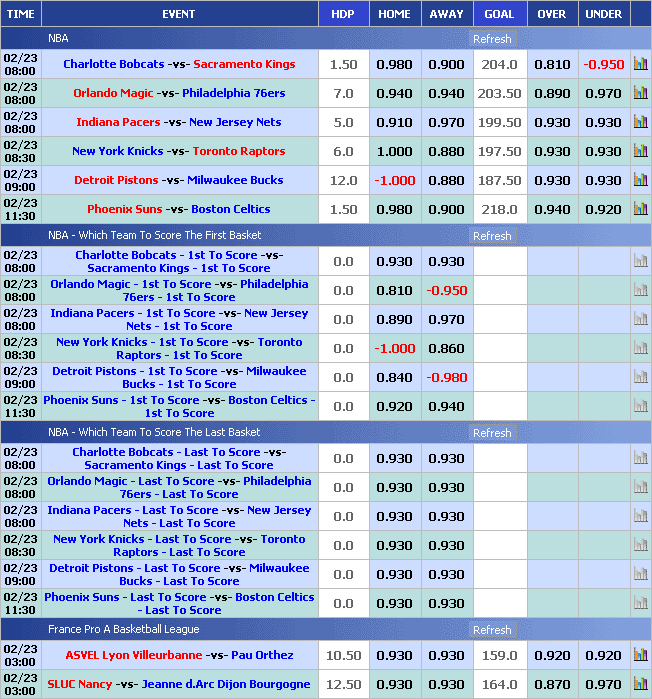Image resolution: width=652 pixels, height=699 pixels.
Task: Open chart for SLUC Nancy vs Dijon Bourgogne
Action: coord(640,684)
